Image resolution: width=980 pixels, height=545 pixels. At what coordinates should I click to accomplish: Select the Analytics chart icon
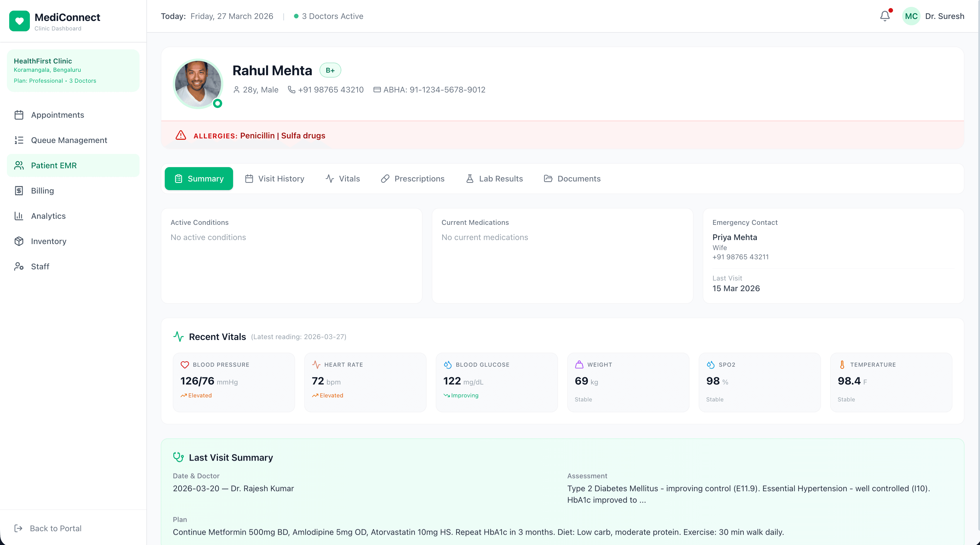[x=20, y=216]
